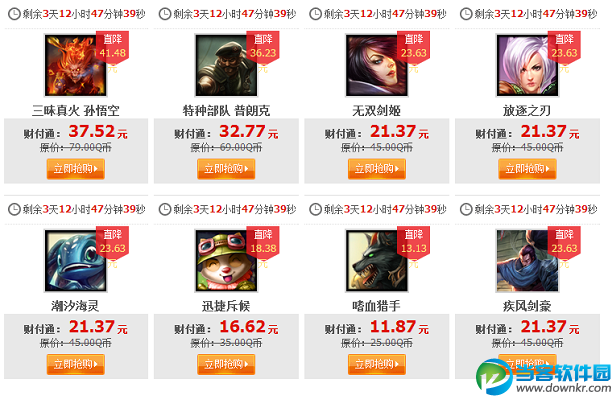Click the 直降 13.13 discount badge
The height and width of the screenshot is (402, 612).
point(414,242)
